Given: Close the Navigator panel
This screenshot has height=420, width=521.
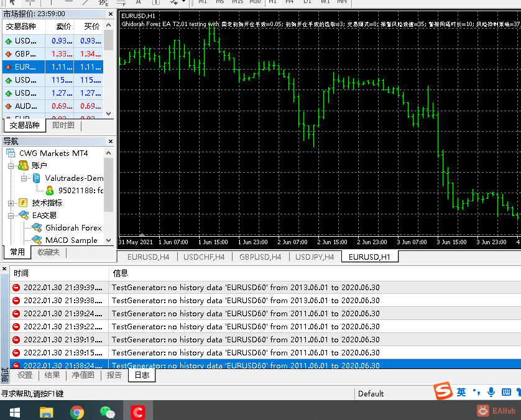Looking at the screenshot, I should pyautogui.click(x=109, y=141).
